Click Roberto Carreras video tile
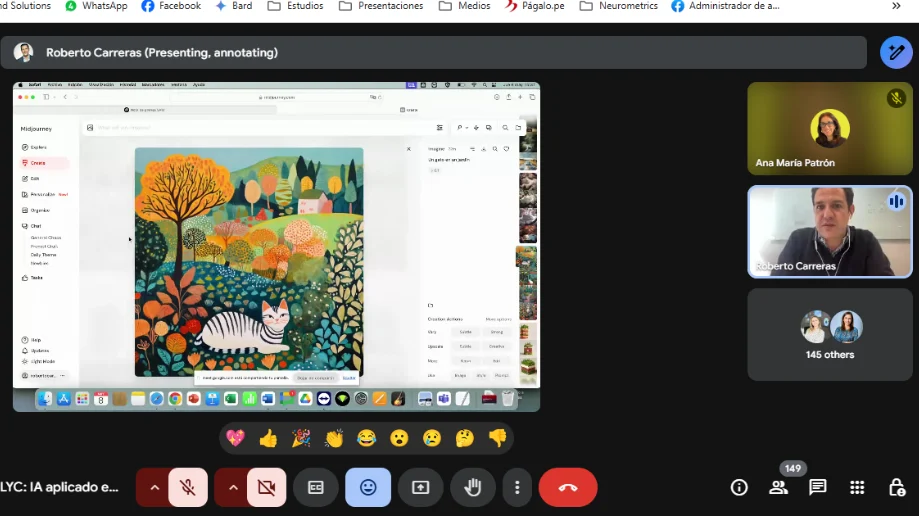Viewport: 919px width, 516px height. click(x=829, y=232)
